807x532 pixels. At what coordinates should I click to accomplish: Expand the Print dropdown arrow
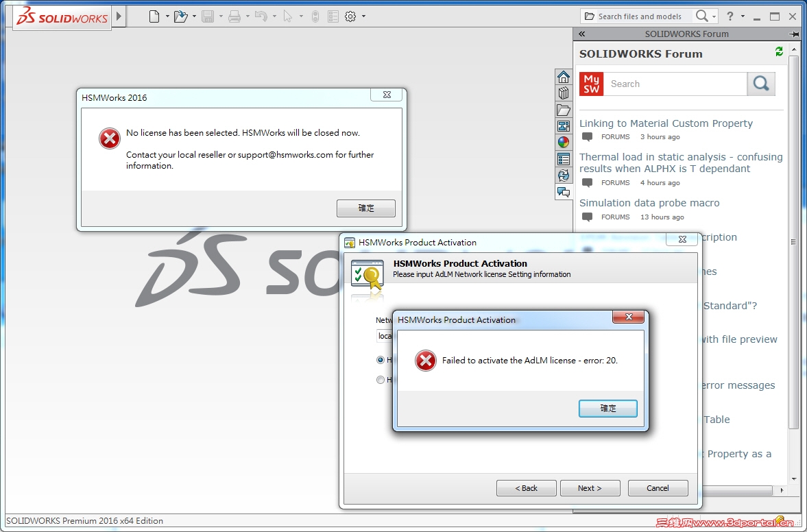tap(248, 16)
